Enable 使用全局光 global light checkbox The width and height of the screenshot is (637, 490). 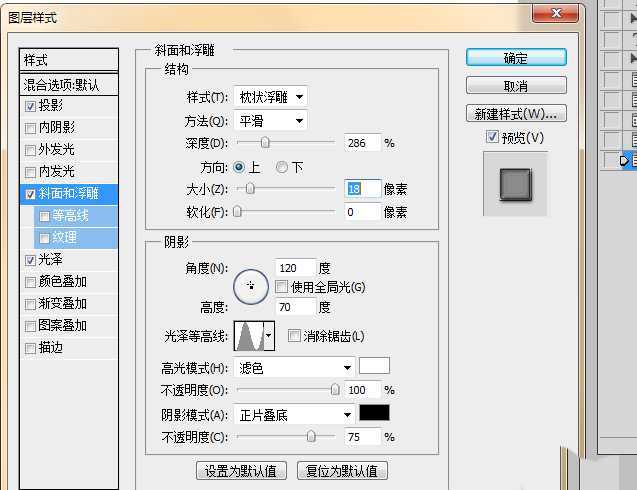tap(281, 287)
